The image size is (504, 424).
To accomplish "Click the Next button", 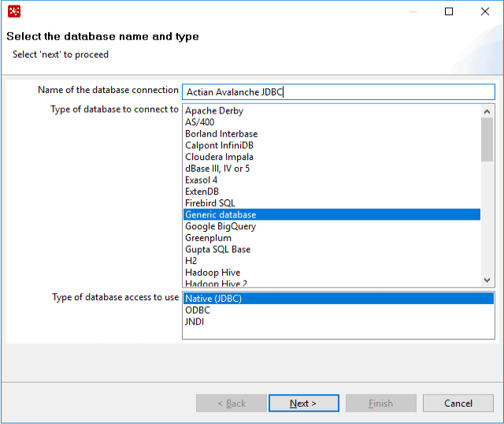I will 304,403.
